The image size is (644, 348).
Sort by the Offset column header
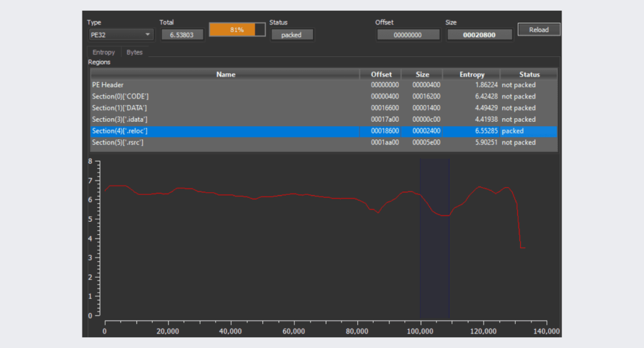(380, 74)
